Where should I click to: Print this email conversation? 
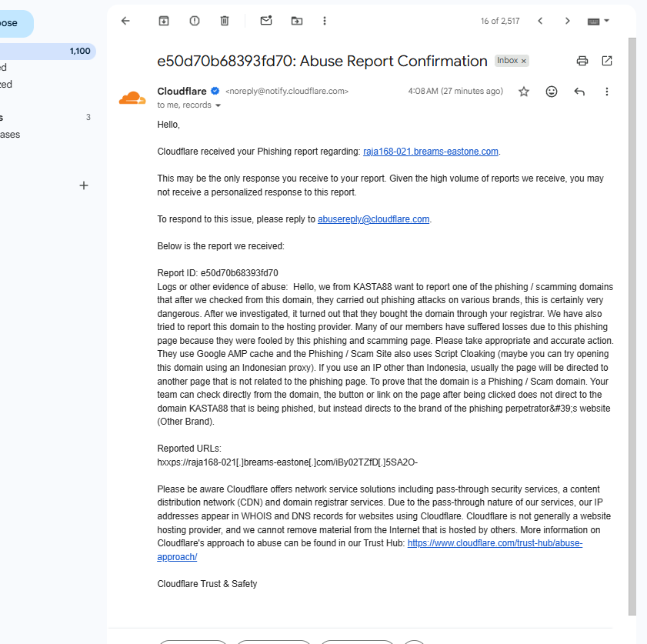tap(582, 61)
